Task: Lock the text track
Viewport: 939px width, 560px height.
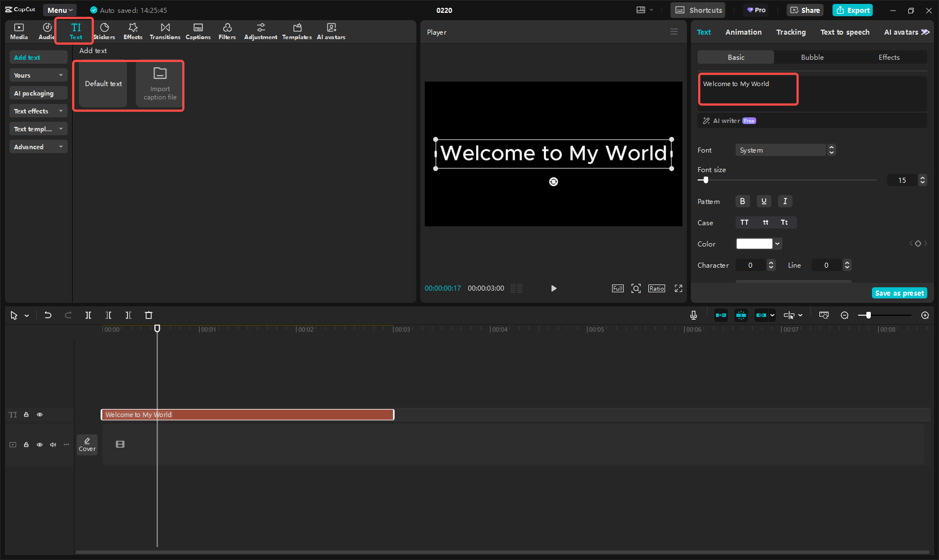Action: click(26, 415)
